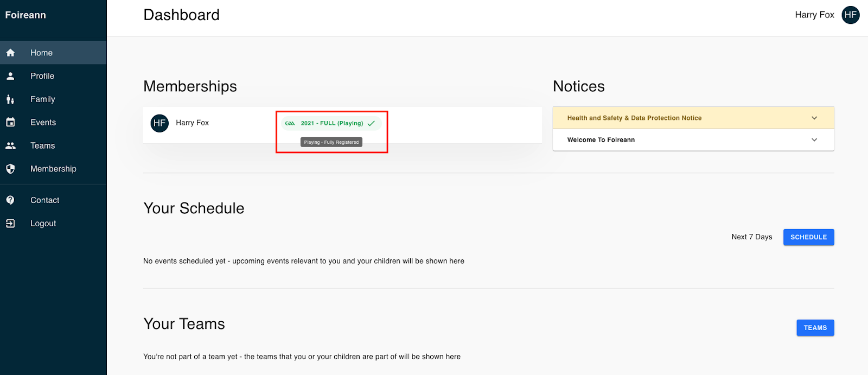Open the Home menu item
The height and width of the screenshot is (375, 868).
coord(53,53)
